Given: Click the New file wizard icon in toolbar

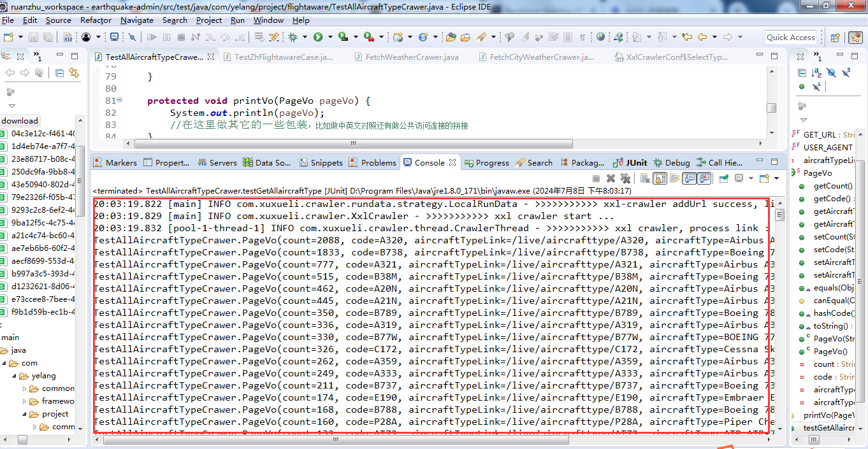Looking at the screenshot, I should click(8, 37).
